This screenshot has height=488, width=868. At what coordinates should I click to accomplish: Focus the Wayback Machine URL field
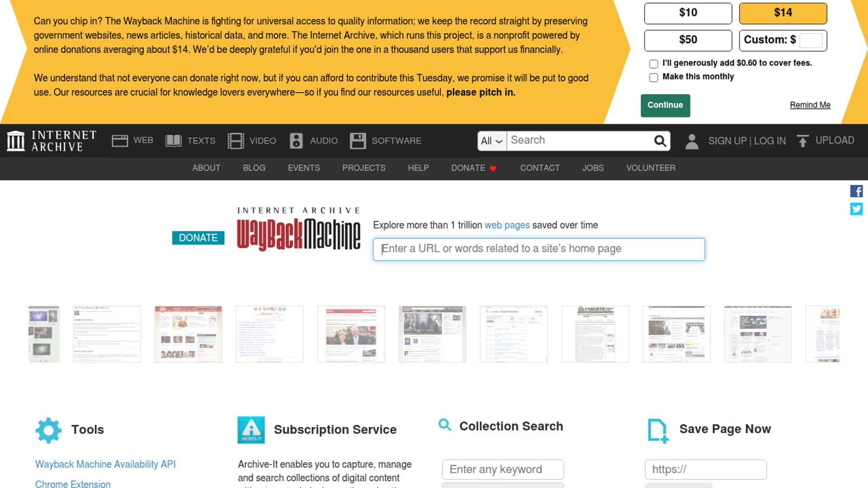(x=539, y=249)
